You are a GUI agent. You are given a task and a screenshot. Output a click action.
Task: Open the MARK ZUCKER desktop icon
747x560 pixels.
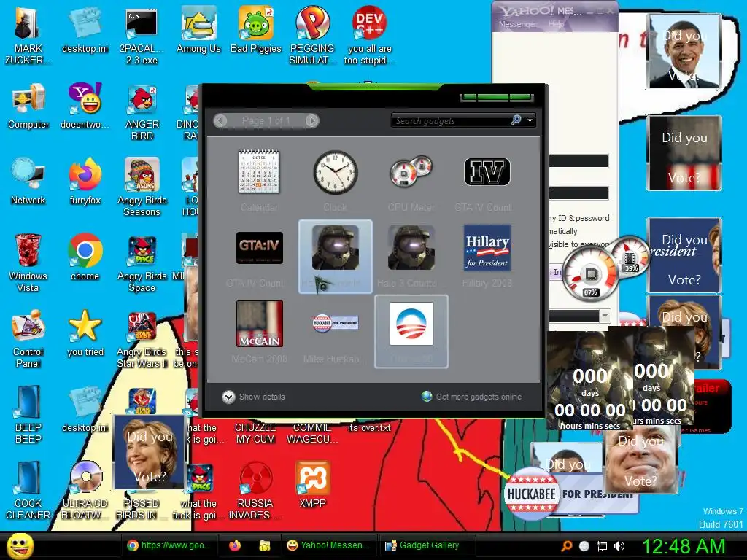click(x=28, y=35)
